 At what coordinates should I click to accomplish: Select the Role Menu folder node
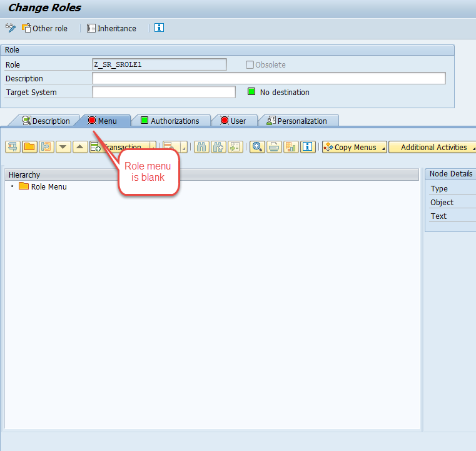click(x=43, y=186)
